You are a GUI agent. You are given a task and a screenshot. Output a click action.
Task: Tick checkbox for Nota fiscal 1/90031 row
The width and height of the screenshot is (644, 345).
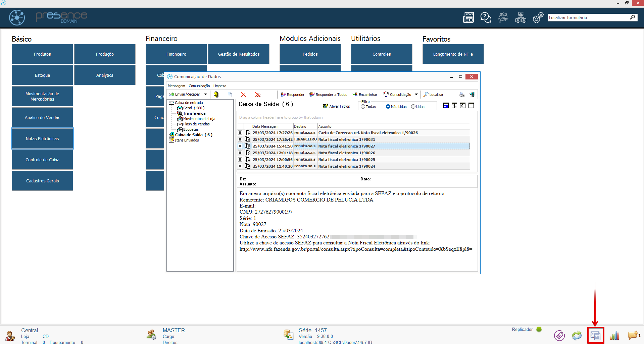(x=240, y=139)
